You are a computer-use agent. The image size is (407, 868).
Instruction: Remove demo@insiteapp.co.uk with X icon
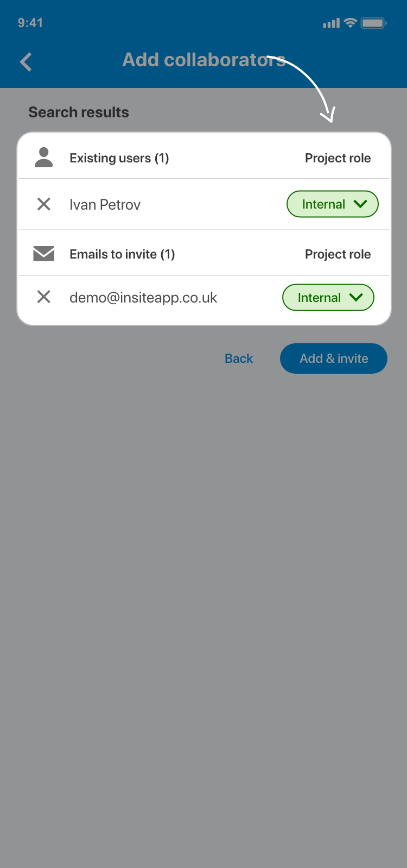(43, 297)
